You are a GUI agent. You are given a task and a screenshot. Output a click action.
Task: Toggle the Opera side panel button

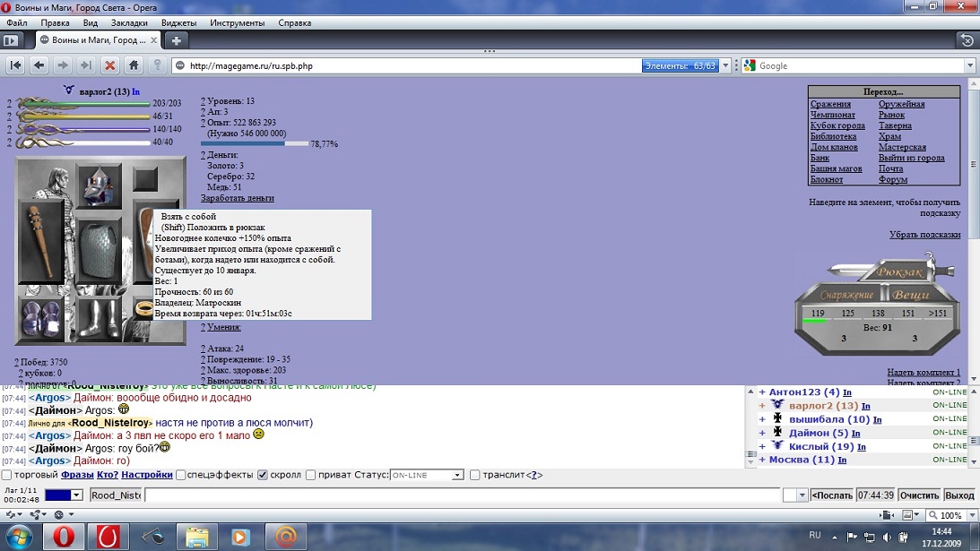pos(11,40)
